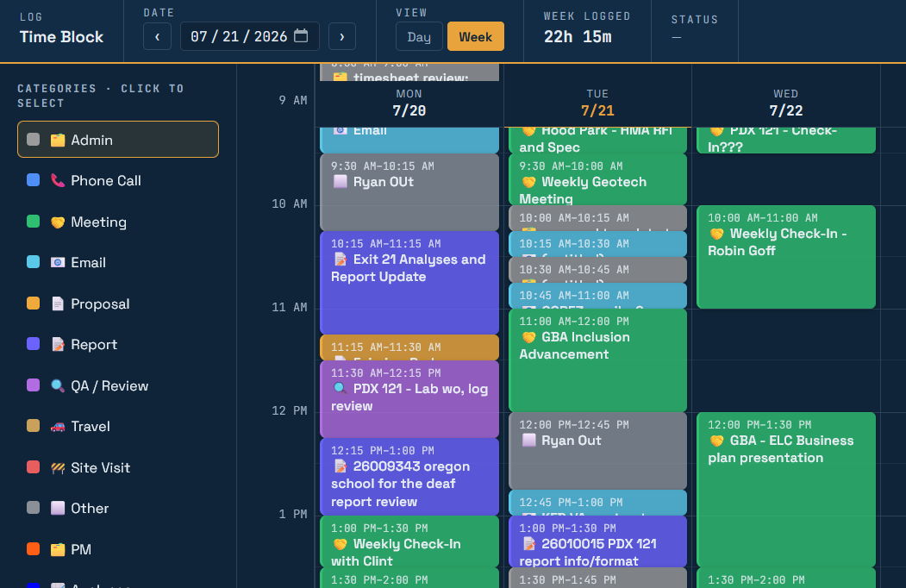This screenshot has width=906, height=588.
Task: Click the purple swatch next to QA / Review
Action: point(34,385)
